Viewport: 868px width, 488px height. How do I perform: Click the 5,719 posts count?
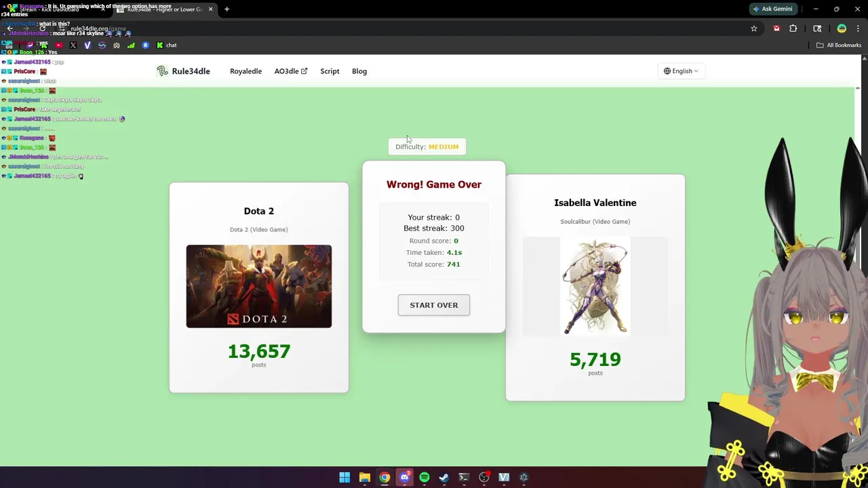point(595,359)
